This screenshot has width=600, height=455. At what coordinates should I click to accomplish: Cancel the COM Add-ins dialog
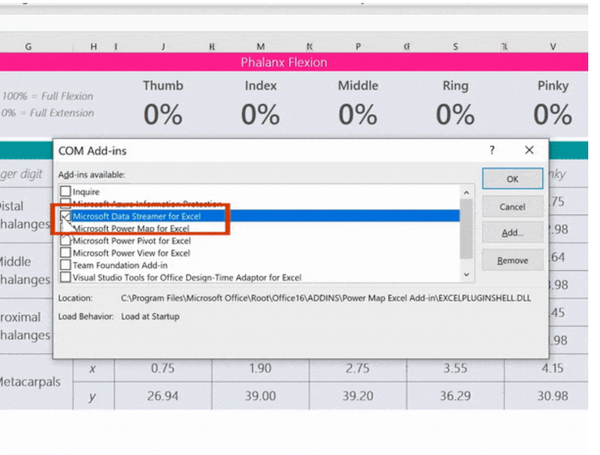pos(512,207)
